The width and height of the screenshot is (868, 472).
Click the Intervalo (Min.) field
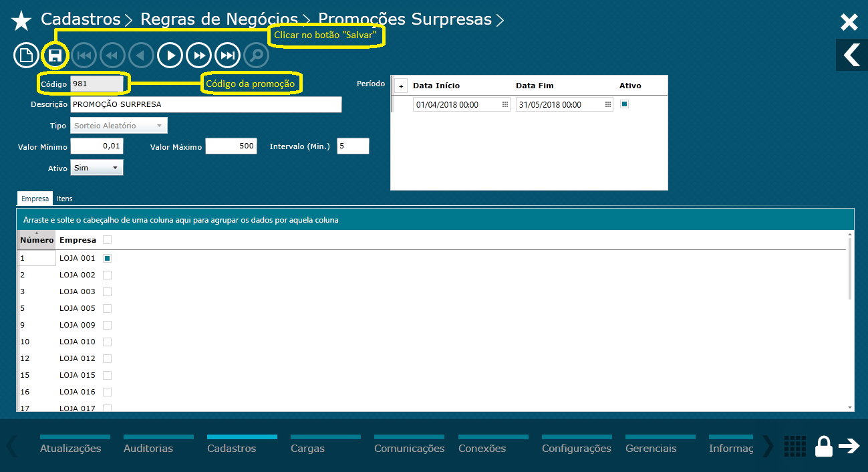pos(353,146)
